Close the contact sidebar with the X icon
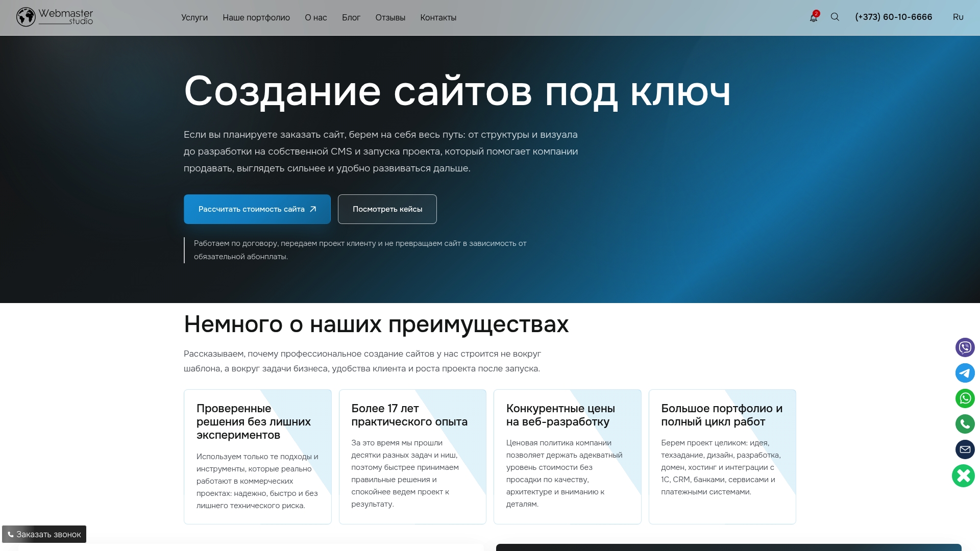The image size is (980, 551). tap(963, 476)
